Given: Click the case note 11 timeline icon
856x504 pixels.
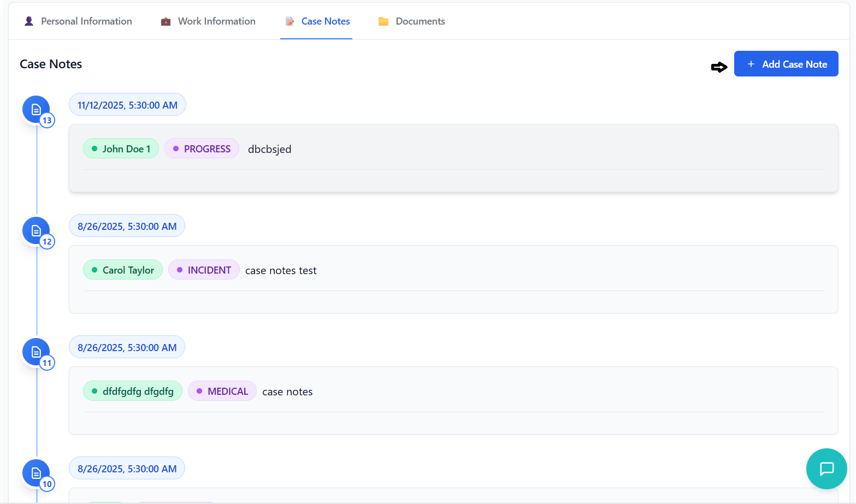Looking at the screenshot, I should [36, 352].
